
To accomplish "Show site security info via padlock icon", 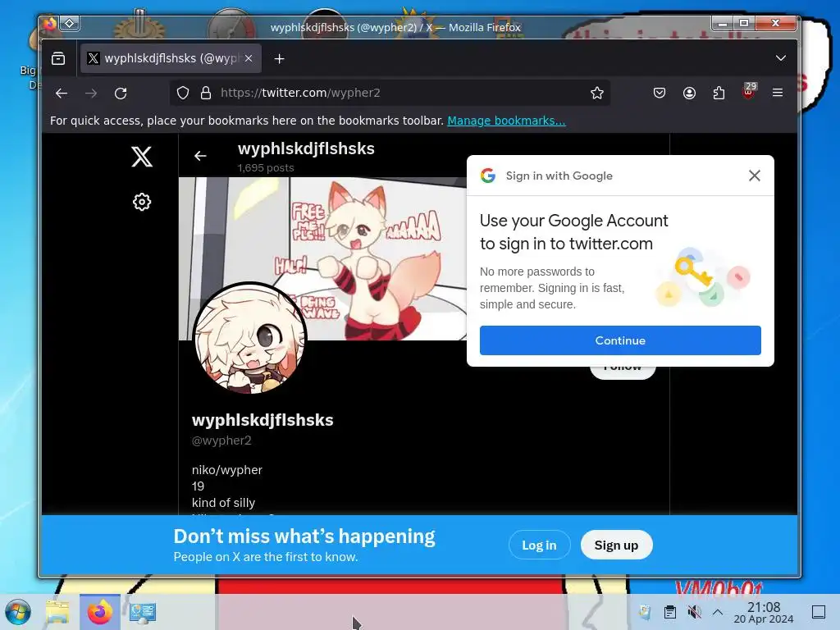I will [206, 93].
